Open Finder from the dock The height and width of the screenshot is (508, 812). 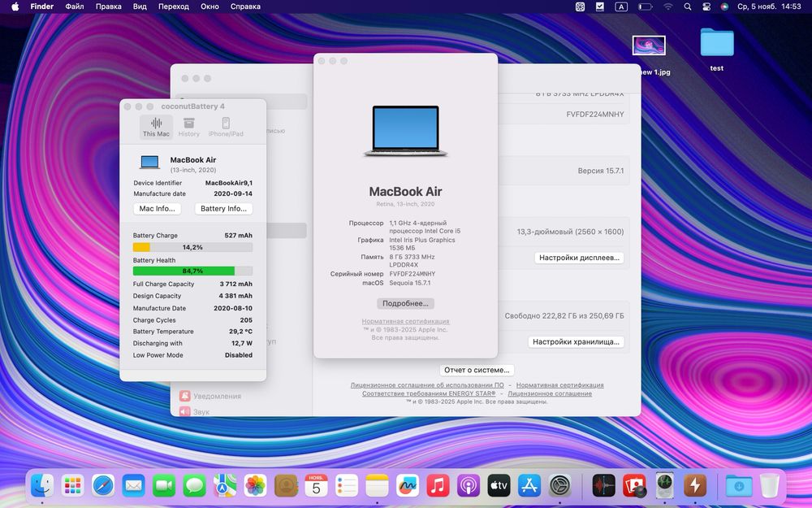(x=42, y=486)
